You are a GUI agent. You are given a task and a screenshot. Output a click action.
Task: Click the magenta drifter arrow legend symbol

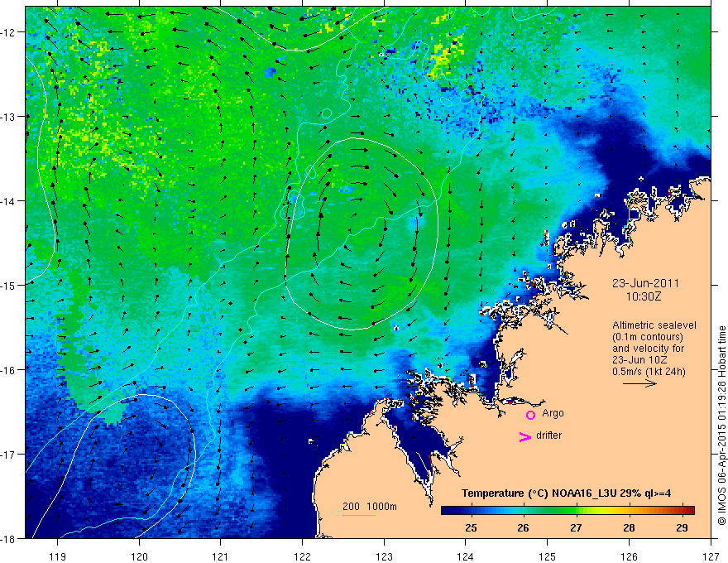525,436
